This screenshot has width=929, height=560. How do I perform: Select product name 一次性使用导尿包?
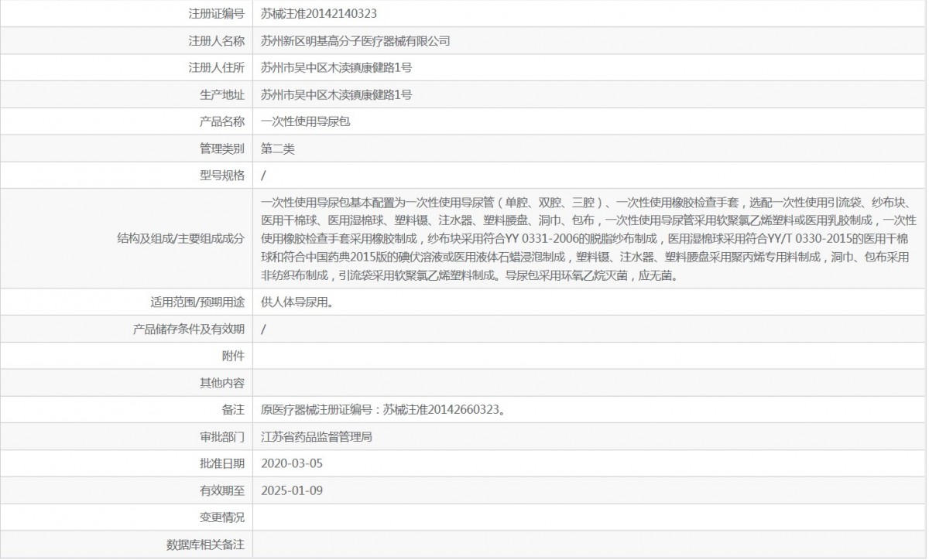coord(306,121)
